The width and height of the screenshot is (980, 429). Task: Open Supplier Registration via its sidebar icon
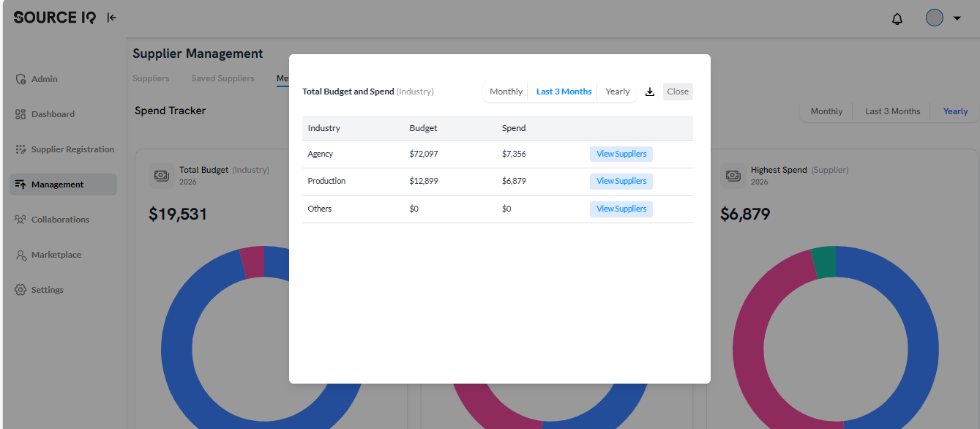pyautogui.click(x=20, y=149)
